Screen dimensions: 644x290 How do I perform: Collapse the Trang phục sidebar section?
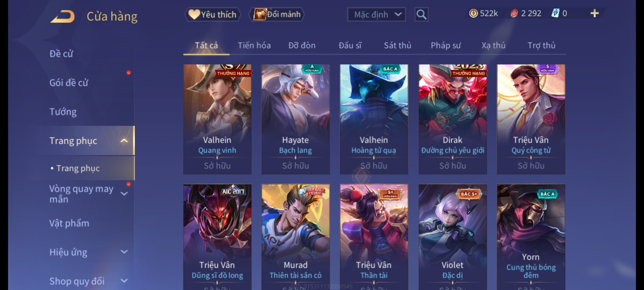coord(124,141)
